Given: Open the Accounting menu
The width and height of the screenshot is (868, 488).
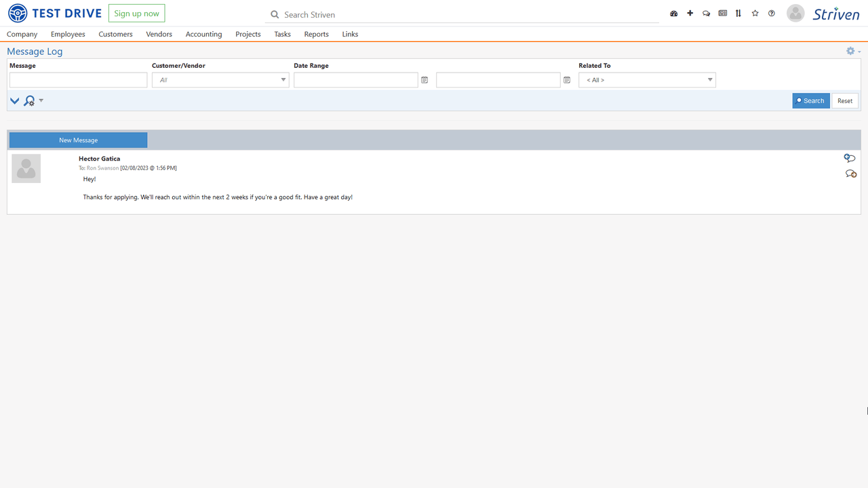Looking at the screenshot, I should click(x=203, y=34).
